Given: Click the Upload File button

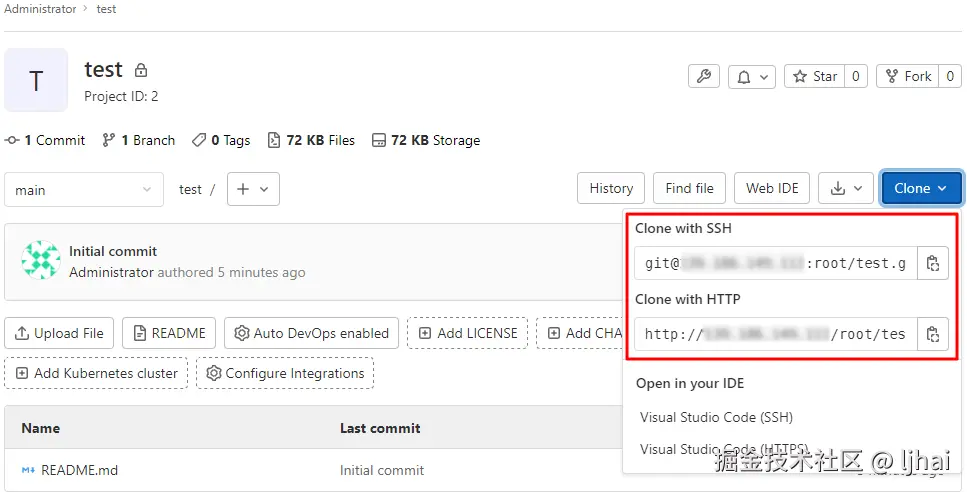Looking at the screenshot, I should click(59, 333).
